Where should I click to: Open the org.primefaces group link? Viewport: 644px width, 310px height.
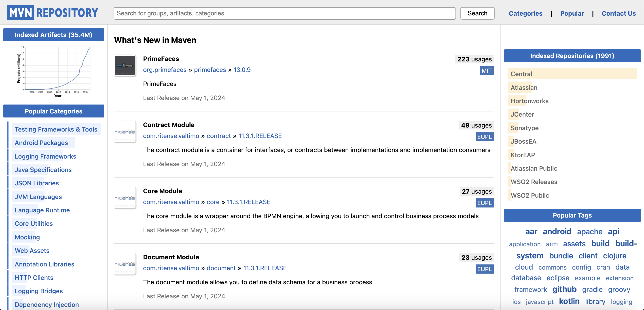(x=165, y=70)
